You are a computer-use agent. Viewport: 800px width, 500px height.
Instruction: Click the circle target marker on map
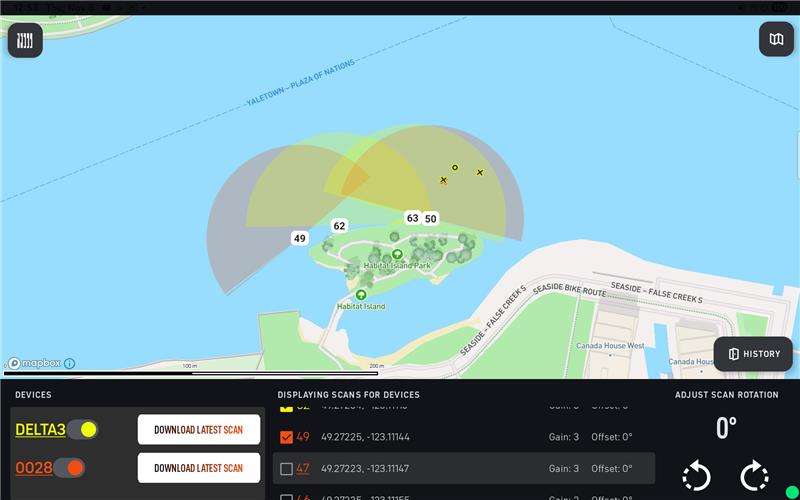[455, 167]
